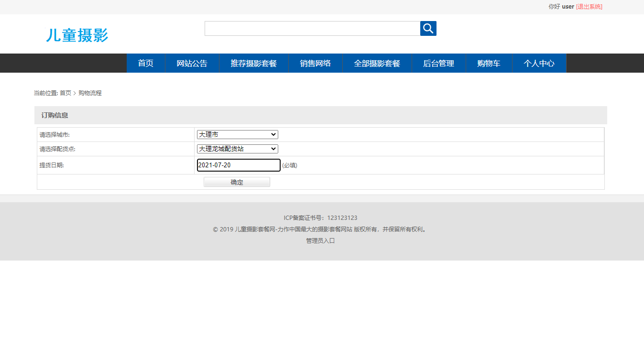This screenshot has width=644, height=359.
Task: Select 大理市 in the city dropdown
Action: [236, 134]
